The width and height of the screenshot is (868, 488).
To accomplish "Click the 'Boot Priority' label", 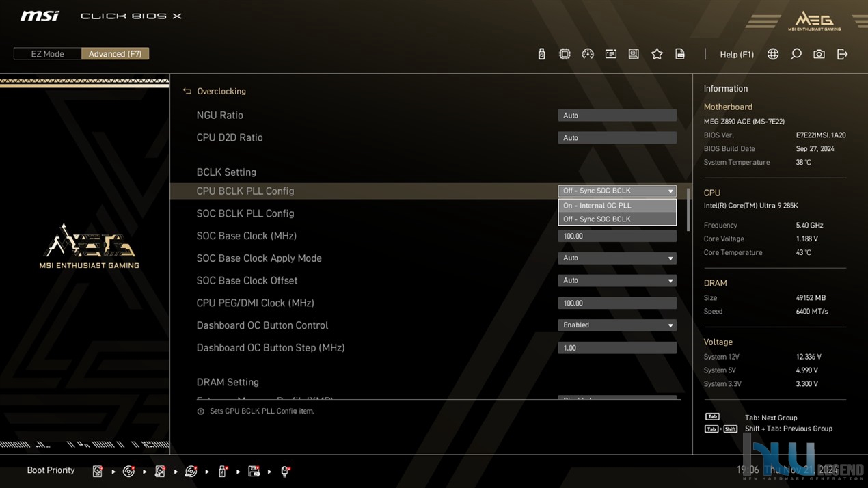I will pos(51,470).
